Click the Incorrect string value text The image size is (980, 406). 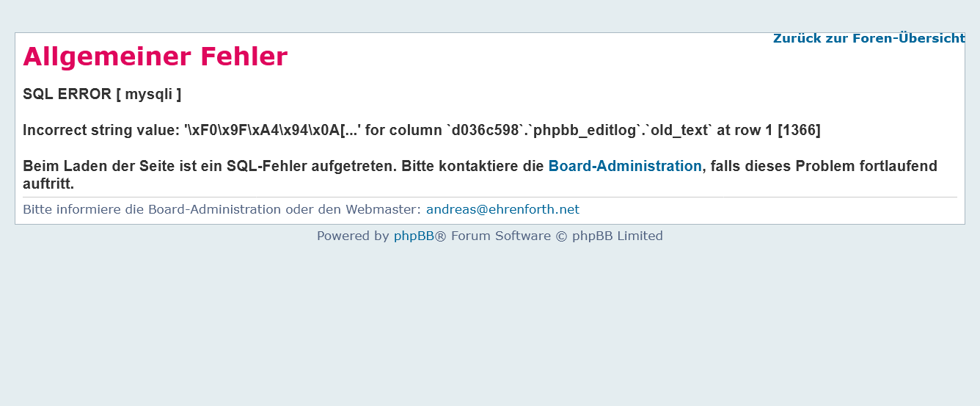point(101,131)
